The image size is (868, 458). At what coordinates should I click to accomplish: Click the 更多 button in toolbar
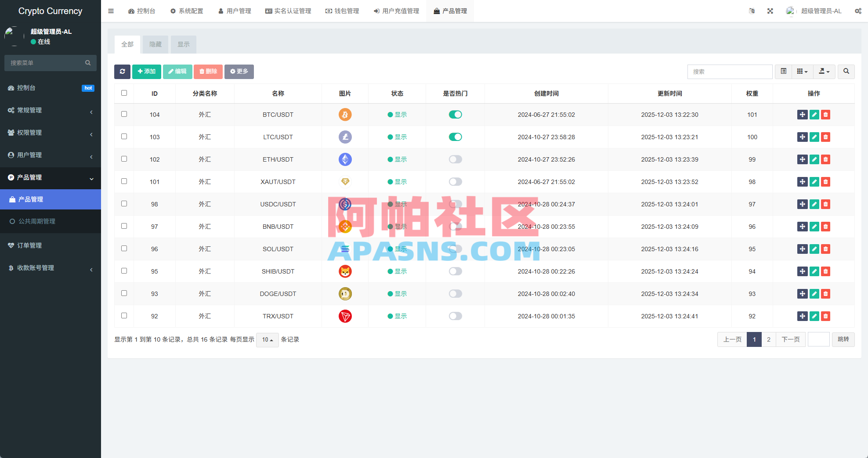pyautogui.click(x=239, y=72)
